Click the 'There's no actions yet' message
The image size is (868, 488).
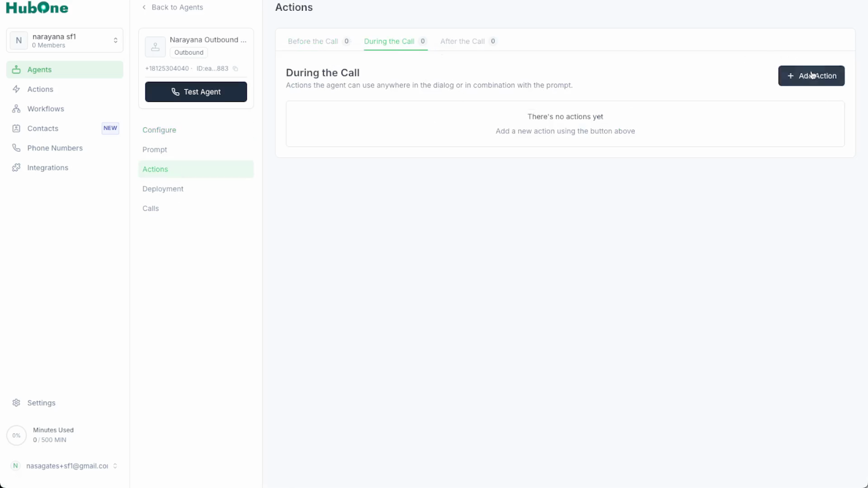(x=565, y=117)
